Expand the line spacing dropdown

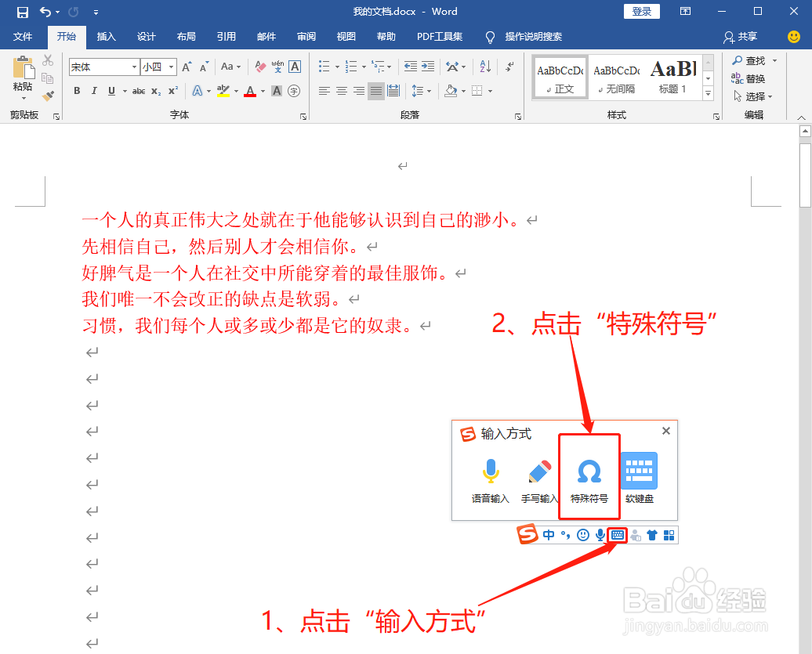coord(428,92)
